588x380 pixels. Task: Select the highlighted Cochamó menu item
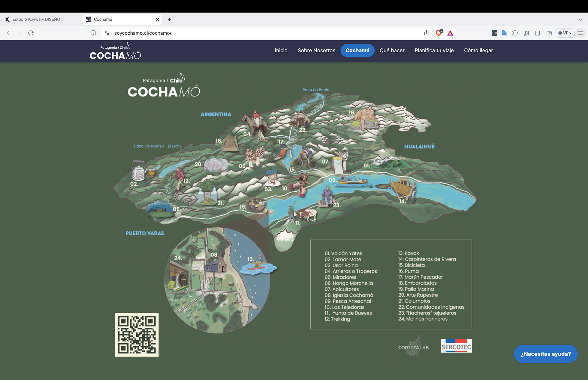tap(357, 51)
